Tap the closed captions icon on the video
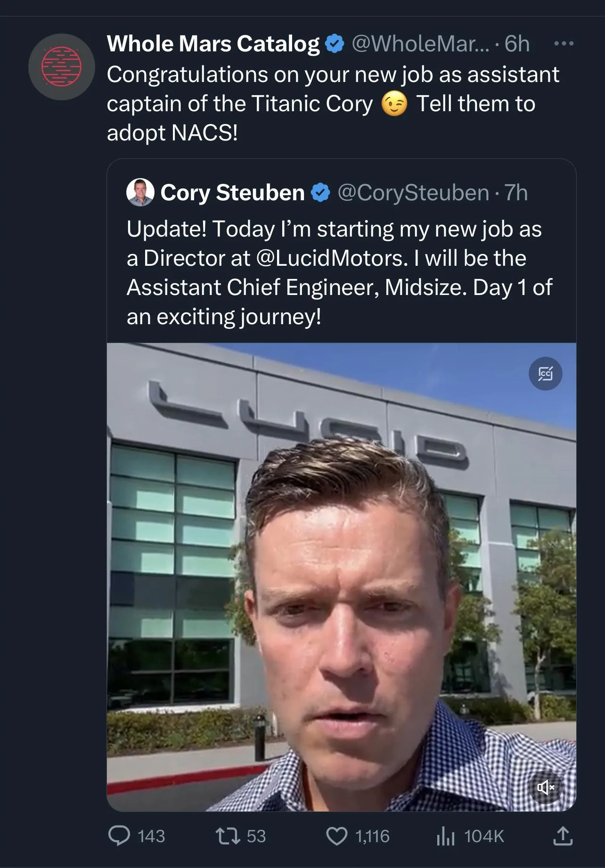This screenshot has width=605, height=868. pos(545,373)
